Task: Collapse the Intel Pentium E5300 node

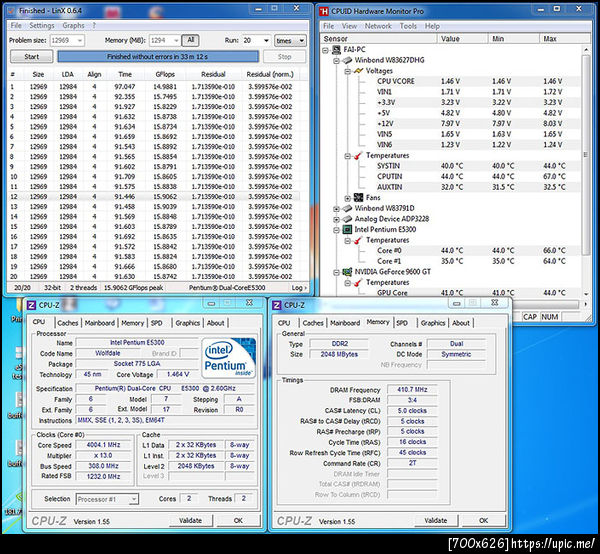Action: coord(336,230)
